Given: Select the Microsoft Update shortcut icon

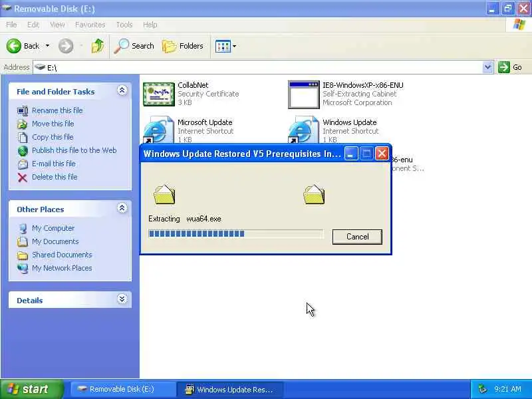Looking at the screenshot, I should click(158, 130).
